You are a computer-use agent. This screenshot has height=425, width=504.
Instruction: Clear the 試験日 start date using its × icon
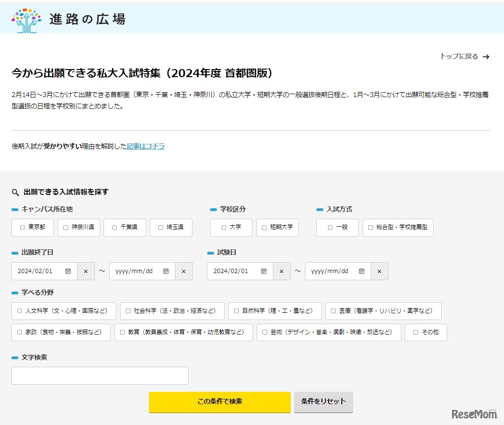[282, 271]
